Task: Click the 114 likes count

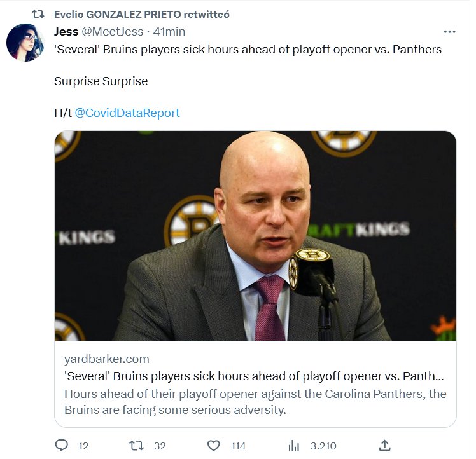Action: click(x=238, y=446)
